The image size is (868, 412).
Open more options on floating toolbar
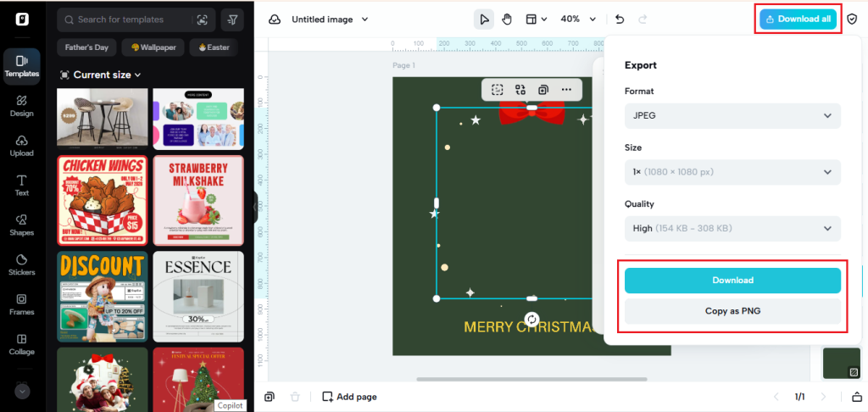click(x=566, y=89)
